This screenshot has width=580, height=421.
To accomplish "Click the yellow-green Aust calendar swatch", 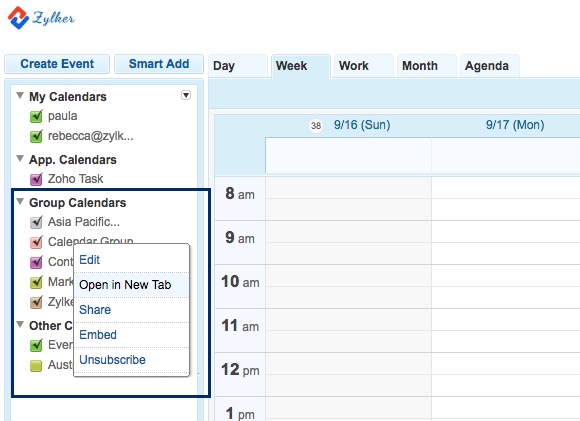I will pyautogui.click(x=36, y=366).
